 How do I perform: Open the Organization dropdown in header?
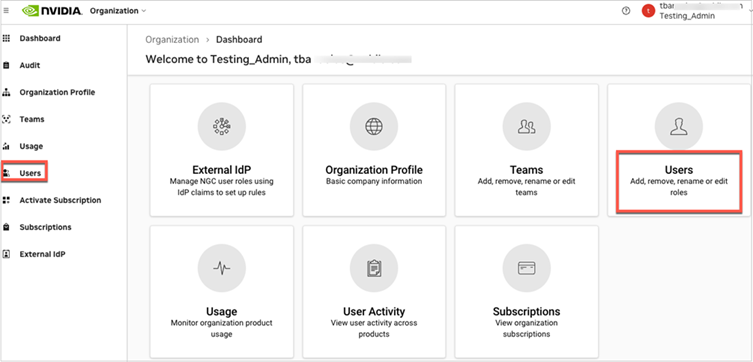(x=118, y=11)
